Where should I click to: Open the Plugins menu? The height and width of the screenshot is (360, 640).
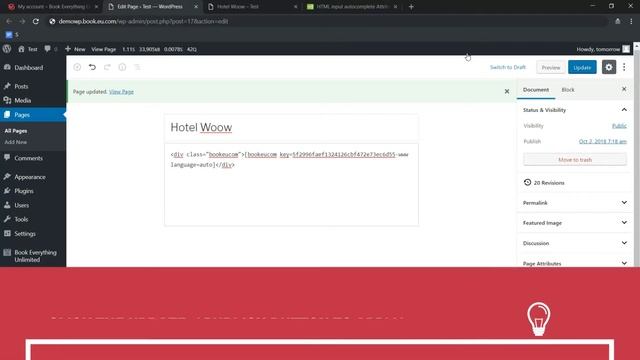tap(24, 191)
